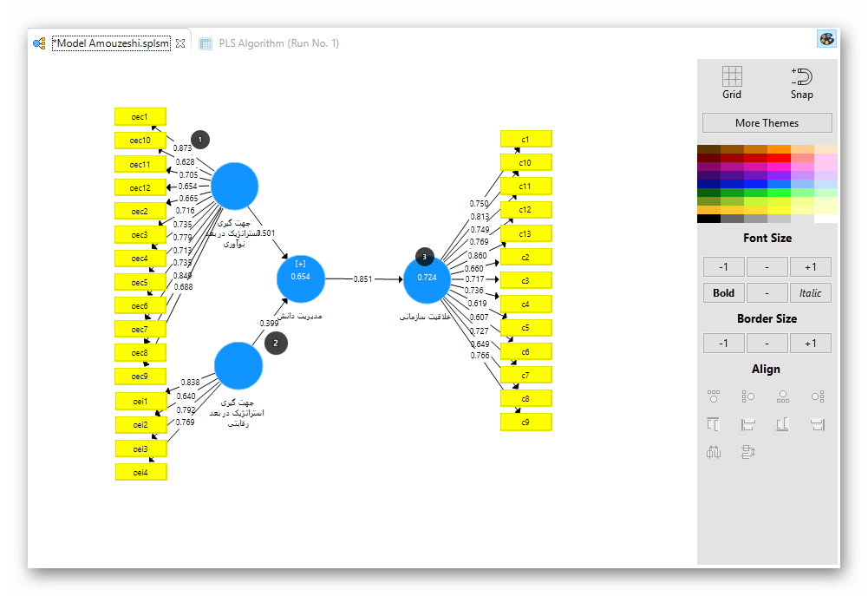Align selected elements to top edge
Screen dimensions: 868x596
tap(714, 424)
